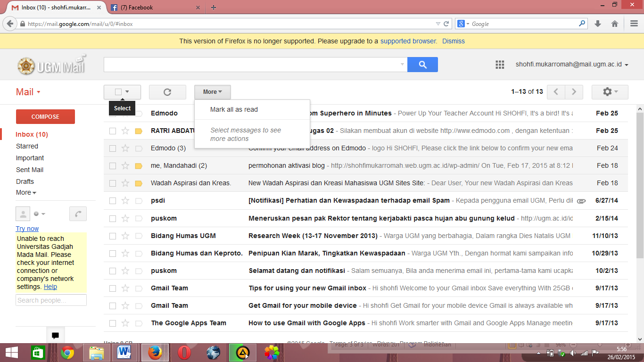Open the Drafts folder
Image resolution: width=644 pixels, height=362 pixels.
(x=25, y=181)
